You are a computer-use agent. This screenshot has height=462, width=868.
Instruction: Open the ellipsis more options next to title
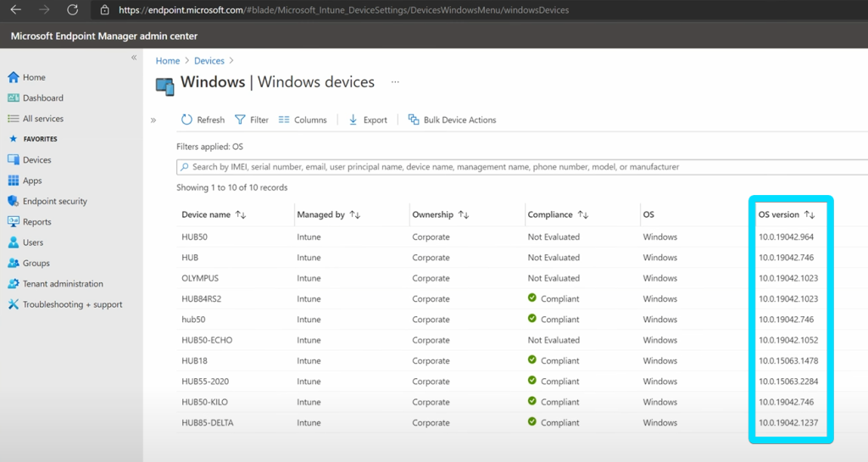395,82
